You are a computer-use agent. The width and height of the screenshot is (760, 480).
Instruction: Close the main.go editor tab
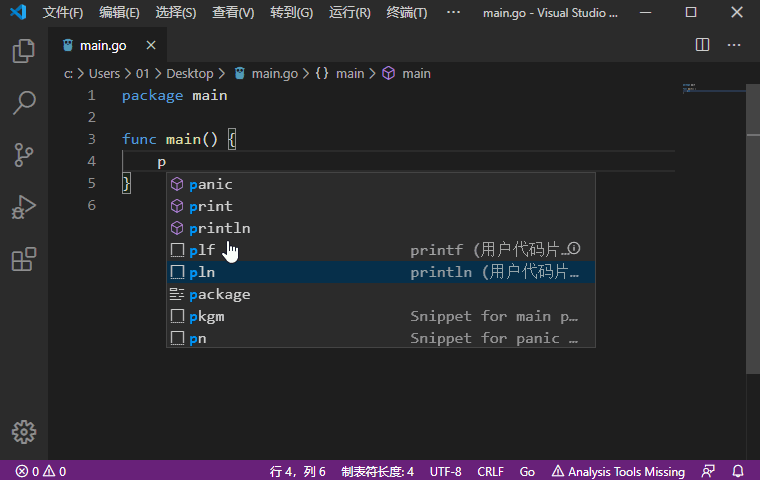click(x=151, y=46)
